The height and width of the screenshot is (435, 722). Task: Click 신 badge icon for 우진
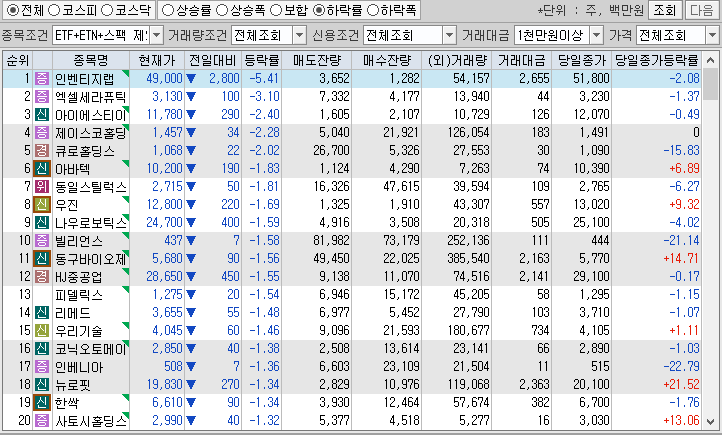point(42,204)
